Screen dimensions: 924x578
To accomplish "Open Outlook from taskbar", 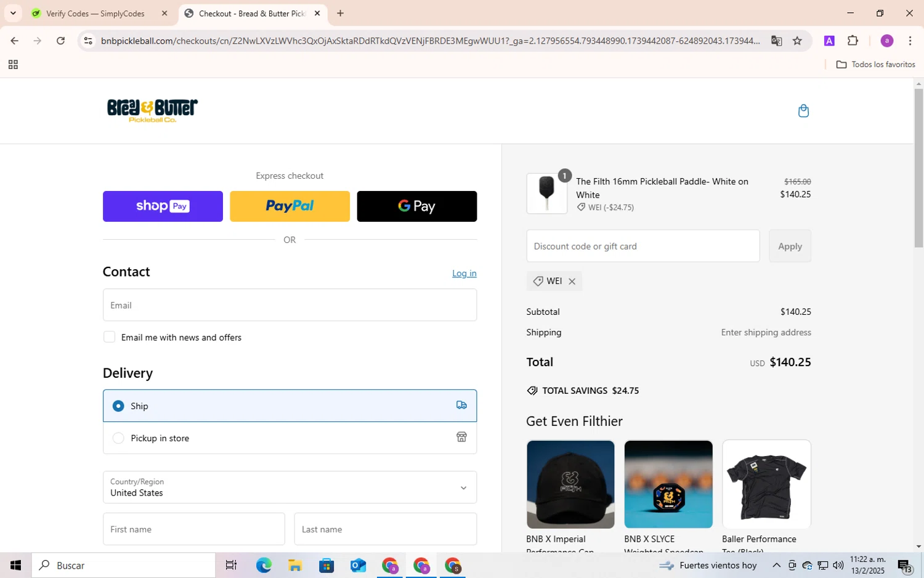I will [358, 566].
